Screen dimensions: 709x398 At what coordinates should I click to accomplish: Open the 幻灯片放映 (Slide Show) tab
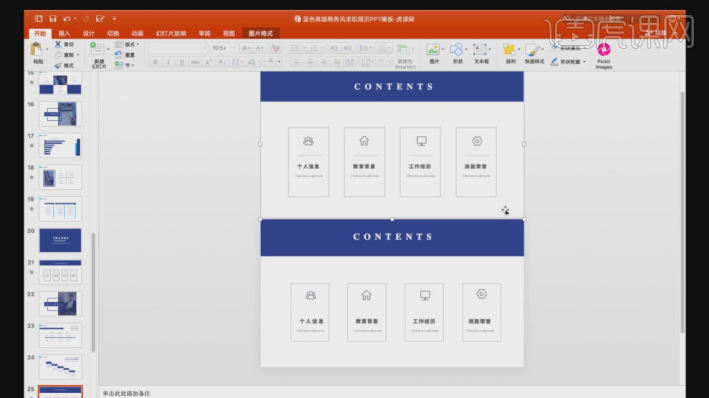coord(171,33)
